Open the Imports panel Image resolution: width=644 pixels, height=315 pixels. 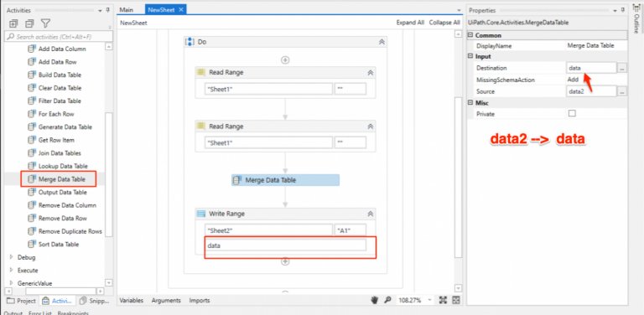pos(200,300)
